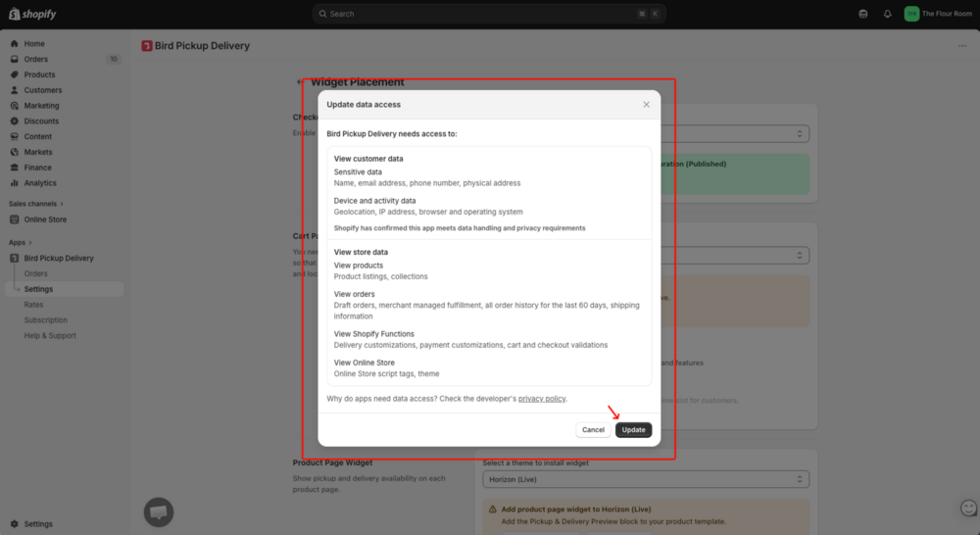Close the Update data access dialog

tap(646, 105)
